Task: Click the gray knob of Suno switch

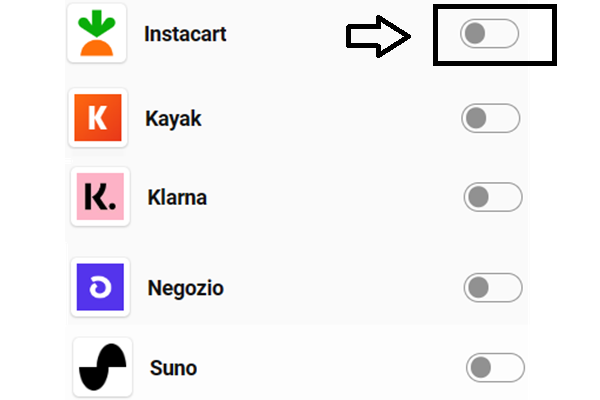Action: click(482, 367)
